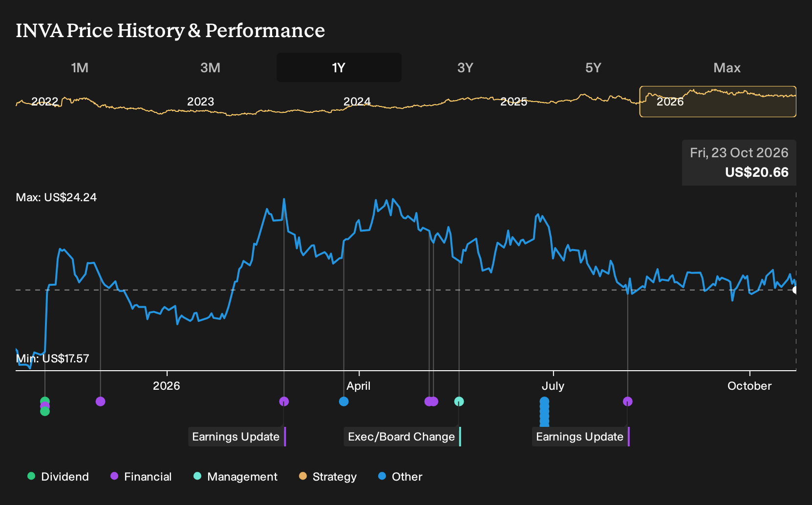Toggle the Management legend filter
The width and height of the screenshot is (812, 505).
235,477
